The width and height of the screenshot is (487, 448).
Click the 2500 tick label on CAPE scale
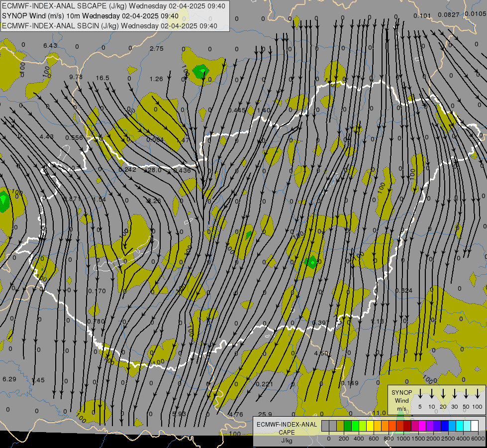tap(448, 439)
